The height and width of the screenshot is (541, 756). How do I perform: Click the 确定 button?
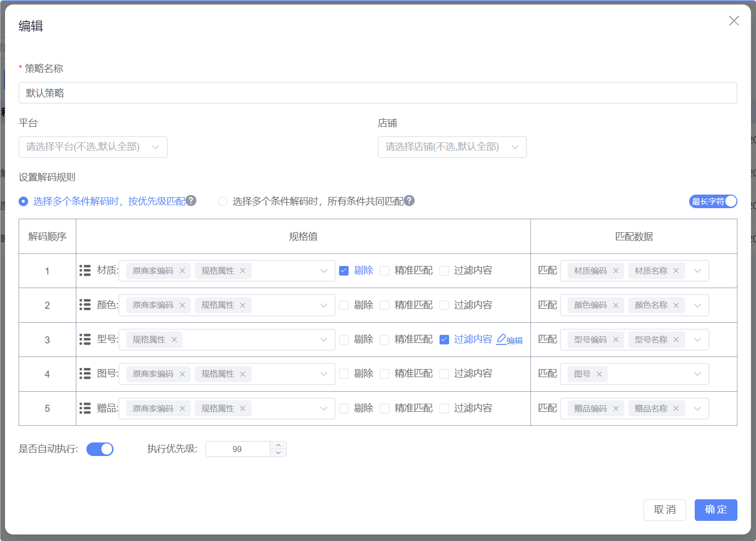(x=716, y=510)
